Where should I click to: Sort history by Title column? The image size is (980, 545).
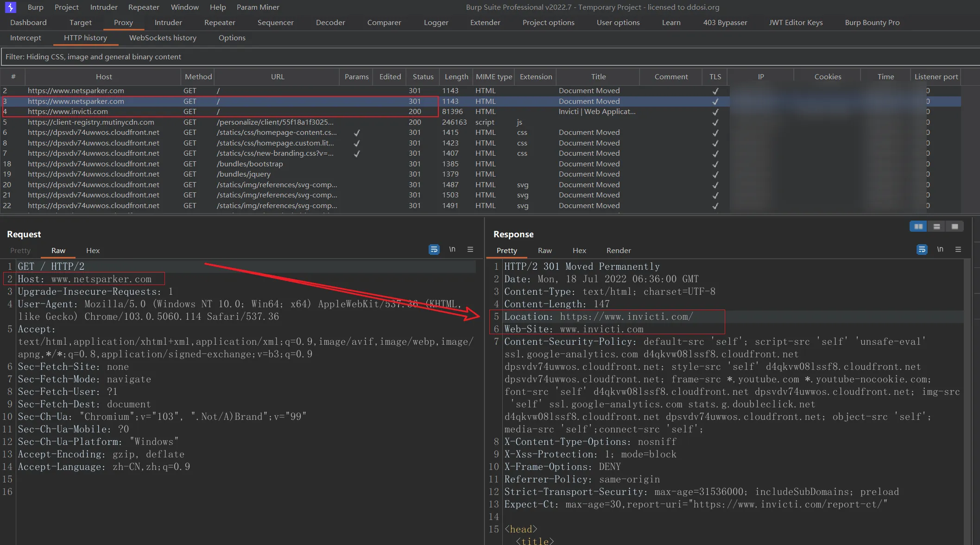point(598,76)
